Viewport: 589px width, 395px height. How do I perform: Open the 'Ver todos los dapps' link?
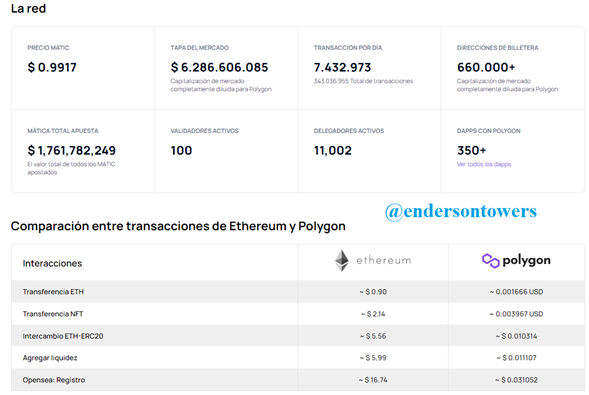(x=484, y=164)
